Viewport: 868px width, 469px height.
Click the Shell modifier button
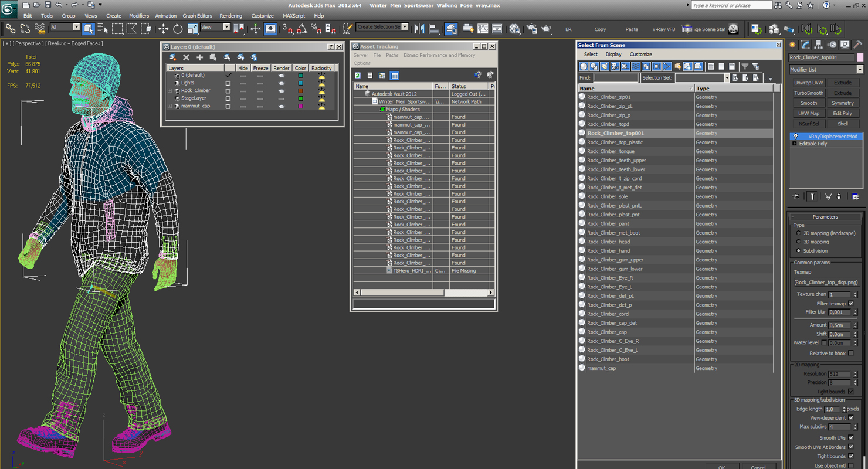[843, 124]
